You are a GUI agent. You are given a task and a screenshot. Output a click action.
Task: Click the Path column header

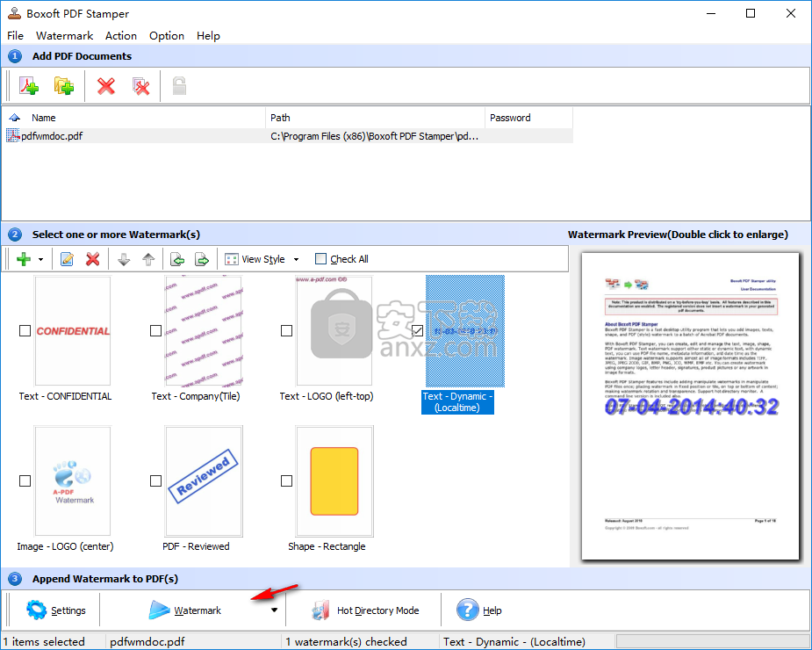point(376,118)
